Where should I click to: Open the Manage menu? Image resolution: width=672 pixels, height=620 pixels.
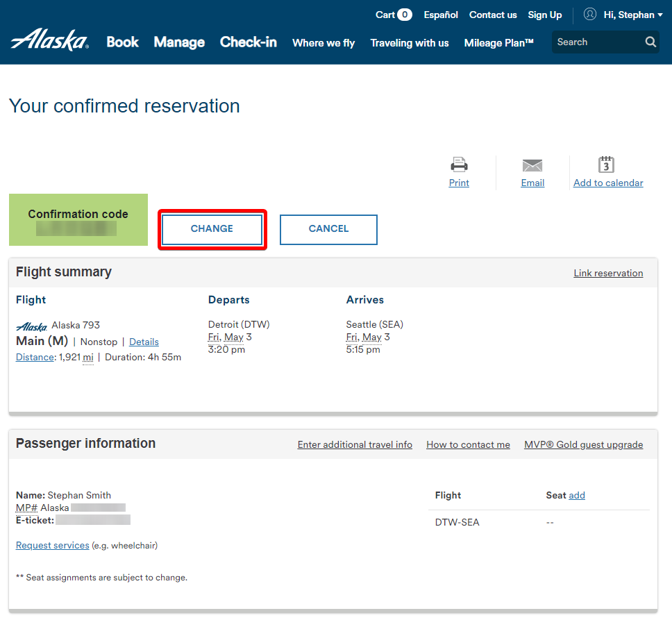tap(179, 42)
